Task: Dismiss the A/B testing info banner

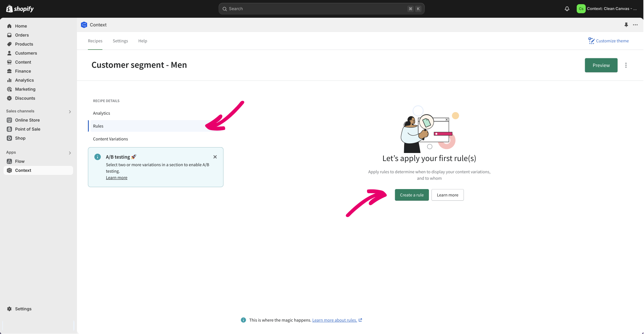Action: [x=215, y=157]
